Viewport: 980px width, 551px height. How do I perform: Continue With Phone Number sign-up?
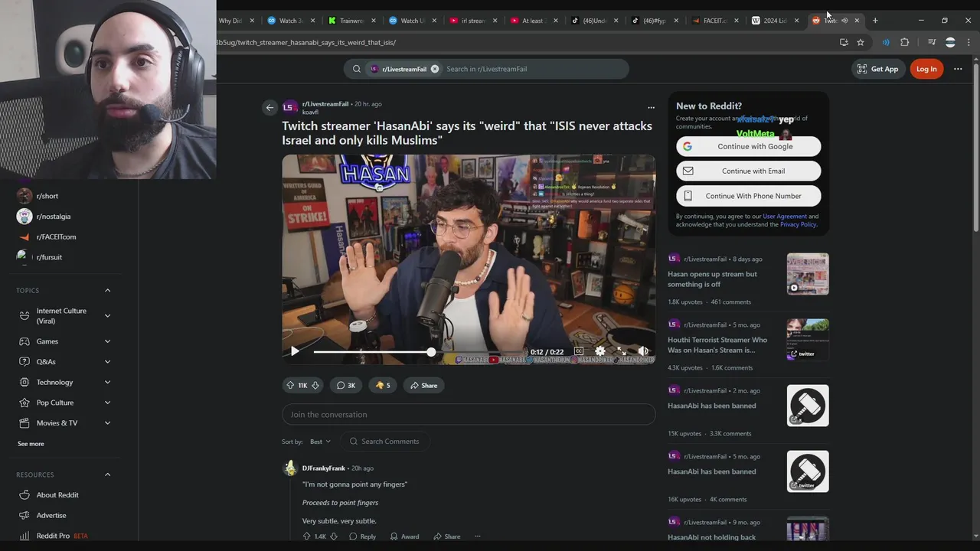(x=749, y=196)
